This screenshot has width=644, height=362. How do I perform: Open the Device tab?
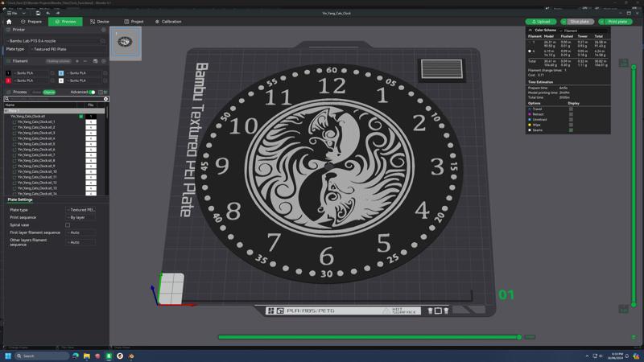coord(99,22)
